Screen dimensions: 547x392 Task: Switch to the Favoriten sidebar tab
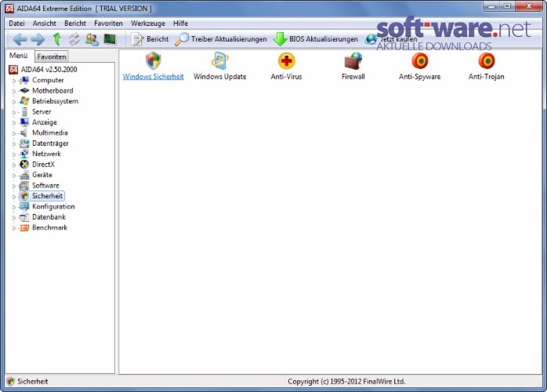(51, 56)
